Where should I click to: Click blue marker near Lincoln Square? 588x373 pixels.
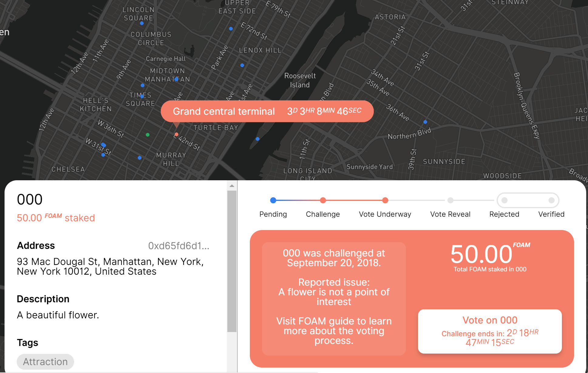click(x=142, y=23)
